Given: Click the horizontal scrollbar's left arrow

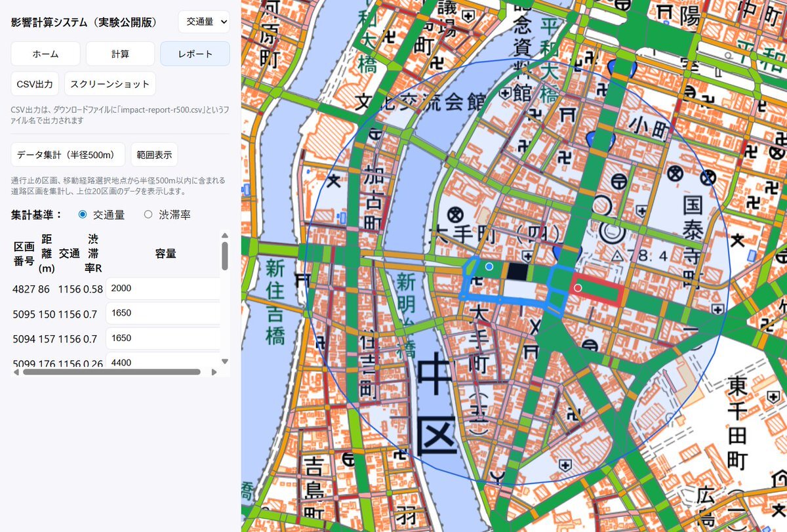Looking at the screenshot, I should [16, 372].
